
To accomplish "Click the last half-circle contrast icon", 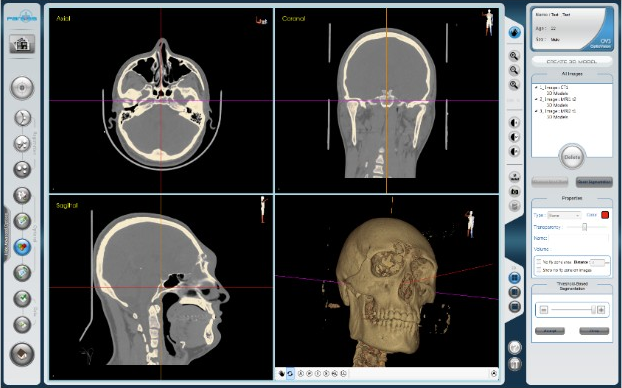I will pos(514,151).
